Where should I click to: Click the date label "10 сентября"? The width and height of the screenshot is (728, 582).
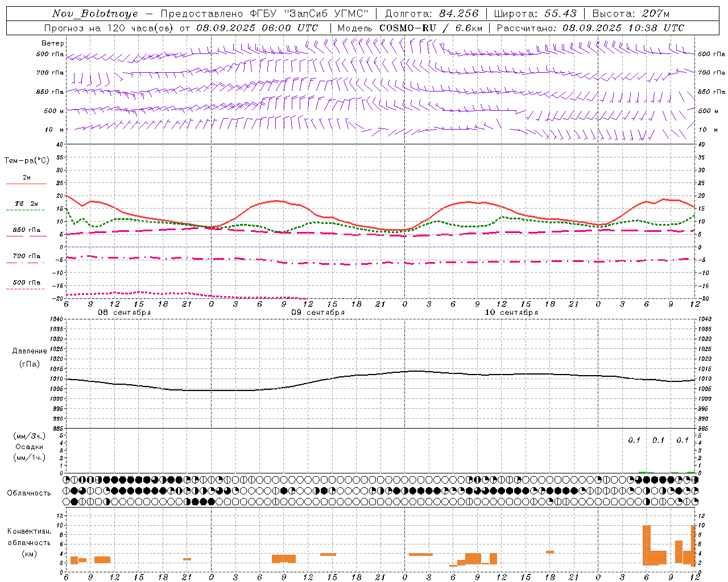tap(511, 313)
